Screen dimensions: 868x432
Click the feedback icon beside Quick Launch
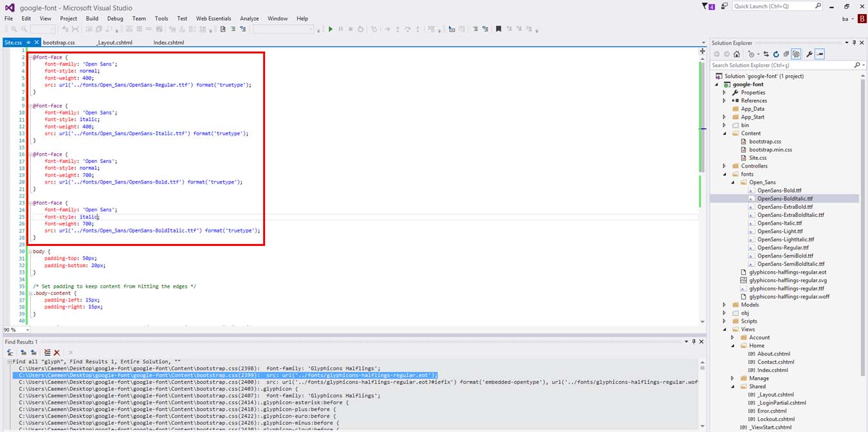point(725,6)
